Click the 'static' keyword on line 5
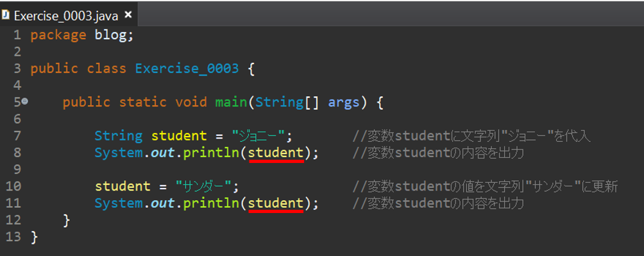Viewport: 644px width, 256px height. tap(142, 102)
